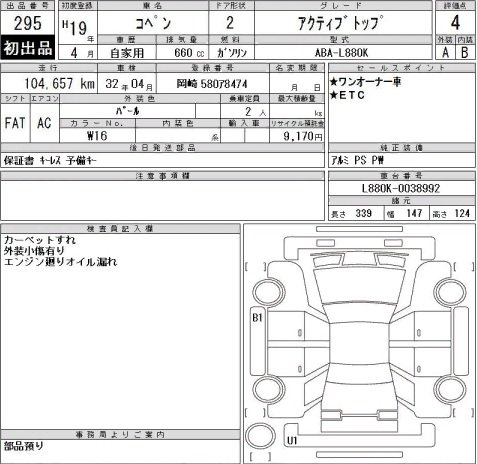
Task: Click sales point ETC
Action: pyautogui.click(x=347, y=95)
